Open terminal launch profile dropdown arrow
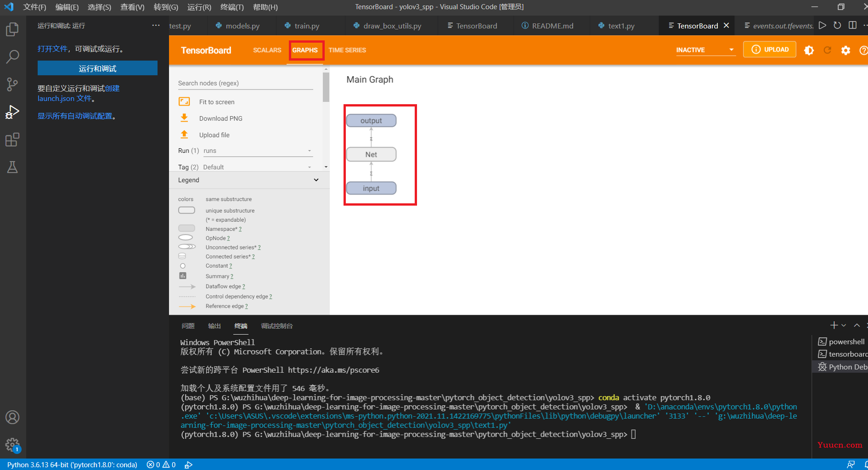This screenshot has height=470, width=868. coord(844,325)
